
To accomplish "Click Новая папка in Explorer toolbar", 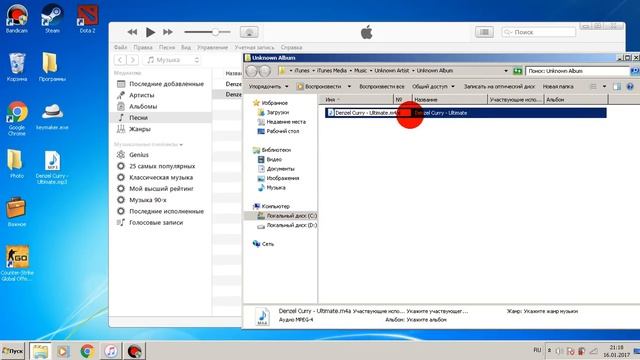I will 558,87.
